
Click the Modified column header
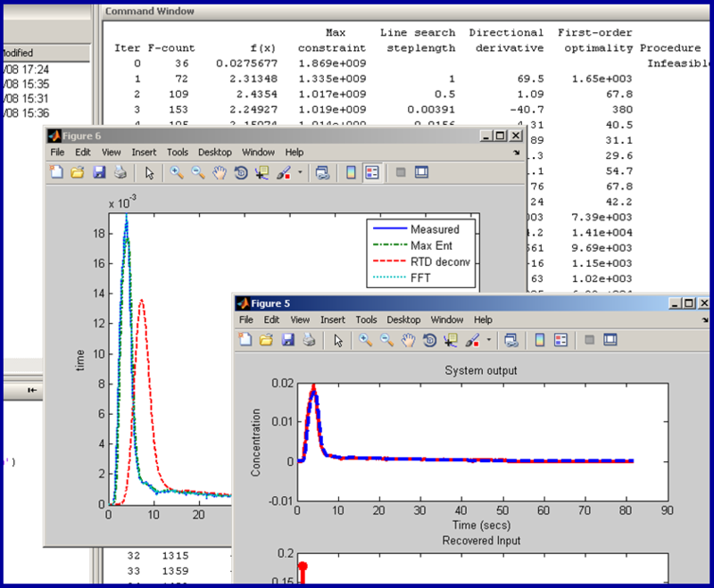(46, 53)
